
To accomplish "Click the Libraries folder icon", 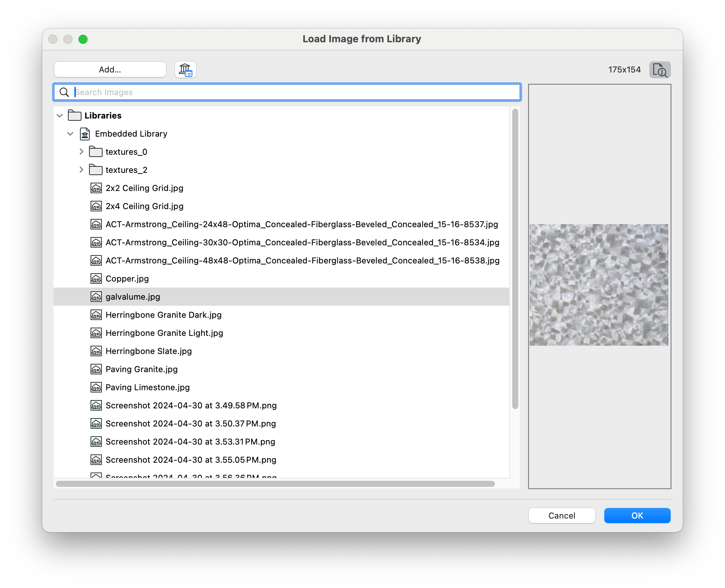I will (74, 115).
